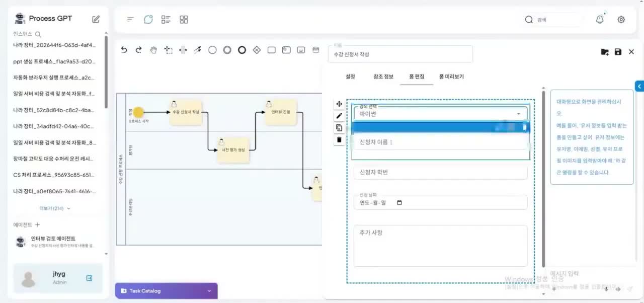Pick the start event circle tool
The width and height of the screenshot is (644, 303).
click(212, 50)
